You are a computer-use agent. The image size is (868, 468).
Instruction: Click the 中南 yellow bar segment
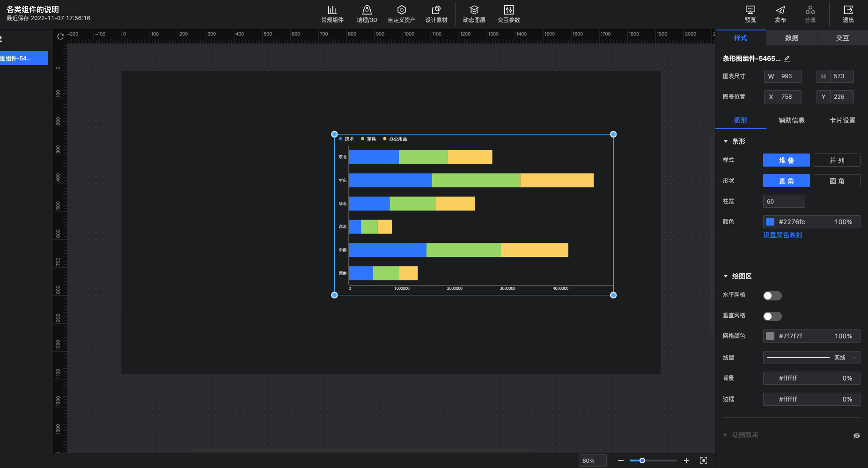point(535,250)
